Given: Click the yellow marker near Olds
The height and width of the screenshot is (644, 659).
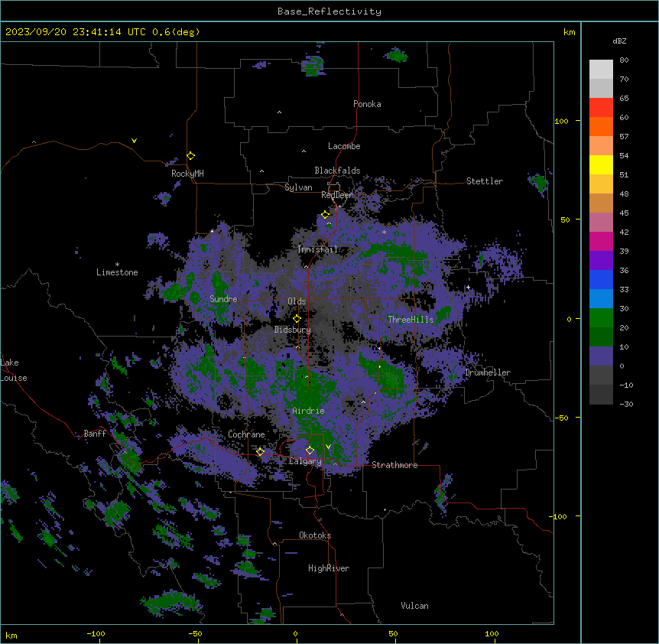Looking at the screenshot, I should tap(297, 318).
